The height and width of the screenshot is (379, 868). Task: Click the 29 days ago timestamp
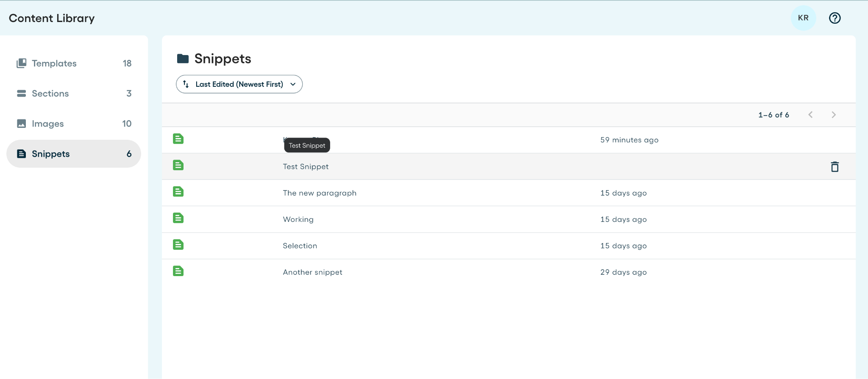click(623, 272)
